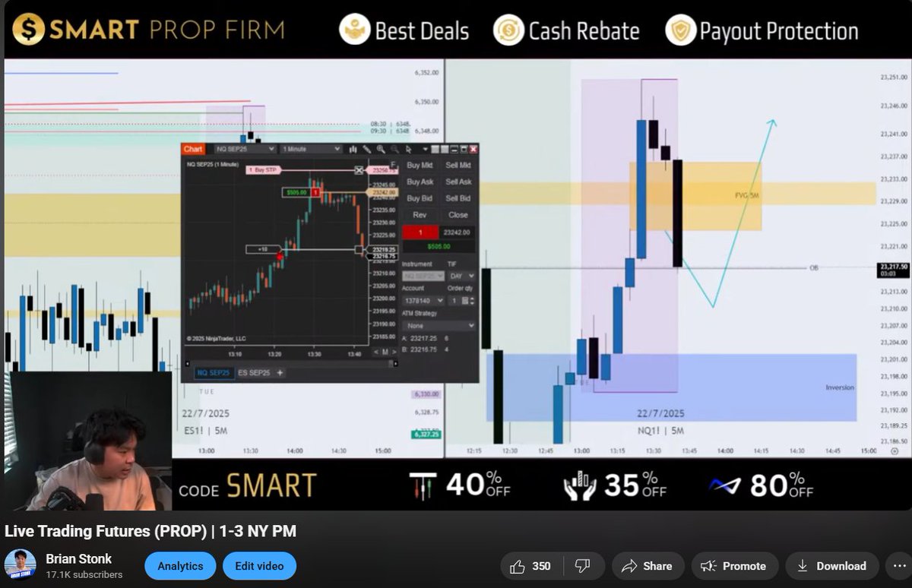The image size is (912, 588).
Task: Open the TIF DAY dropdown
Action: [x=461, y=276]
